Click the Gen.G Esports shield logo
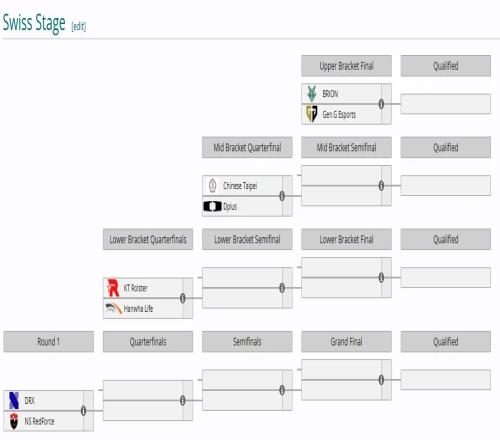500x440 pixels. (x=312, y=114)
